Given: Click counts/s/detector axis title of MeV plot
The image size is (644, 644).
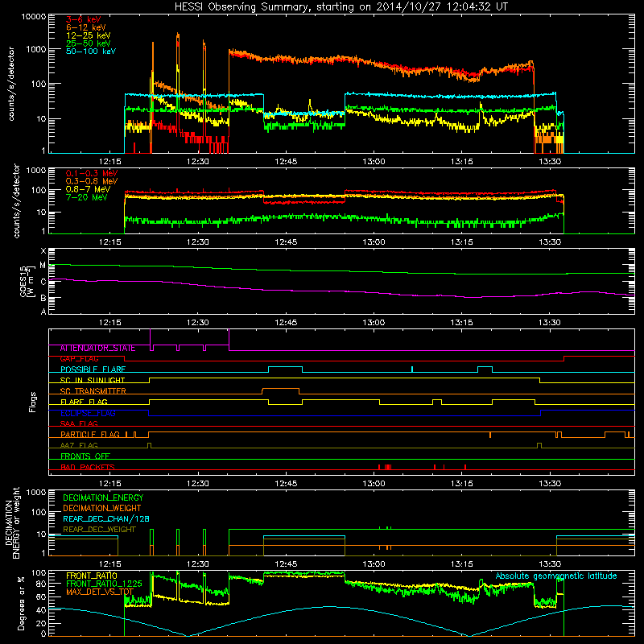Looking at the screenshot, I should tap(16, 200).
